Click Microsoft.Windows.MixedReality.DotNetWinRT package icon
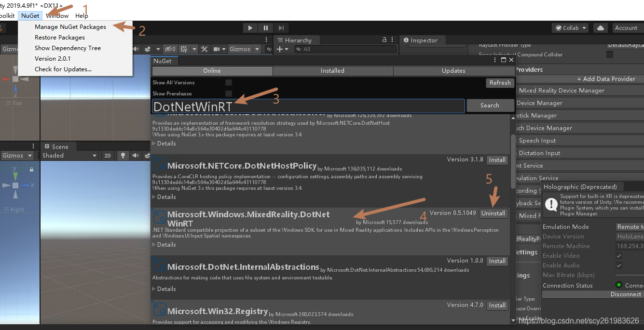Screen dimensions: 644x330 click(x=160, y=217)
